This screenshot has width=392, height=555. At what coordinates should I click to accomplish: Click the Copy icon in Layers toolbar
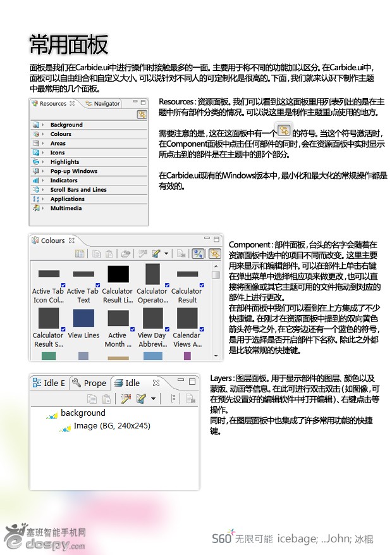pos(92,399)
